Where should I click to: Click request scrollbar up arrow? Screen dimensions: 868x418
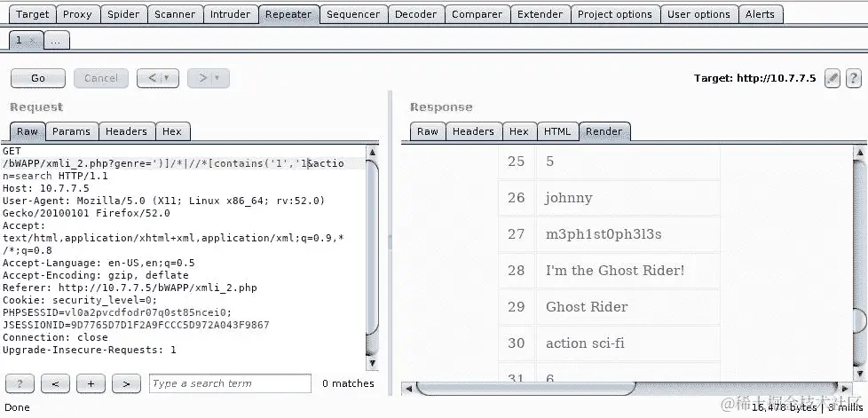(373, 153)
